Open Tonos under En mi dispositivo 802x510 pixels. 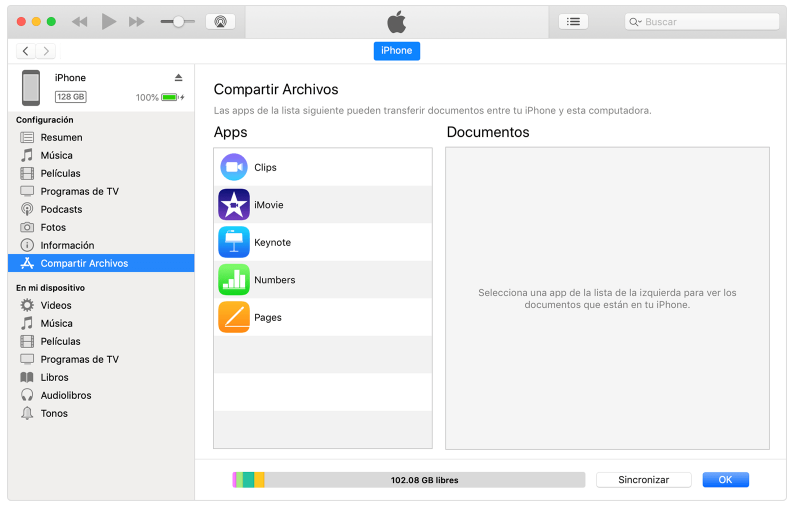54,414
